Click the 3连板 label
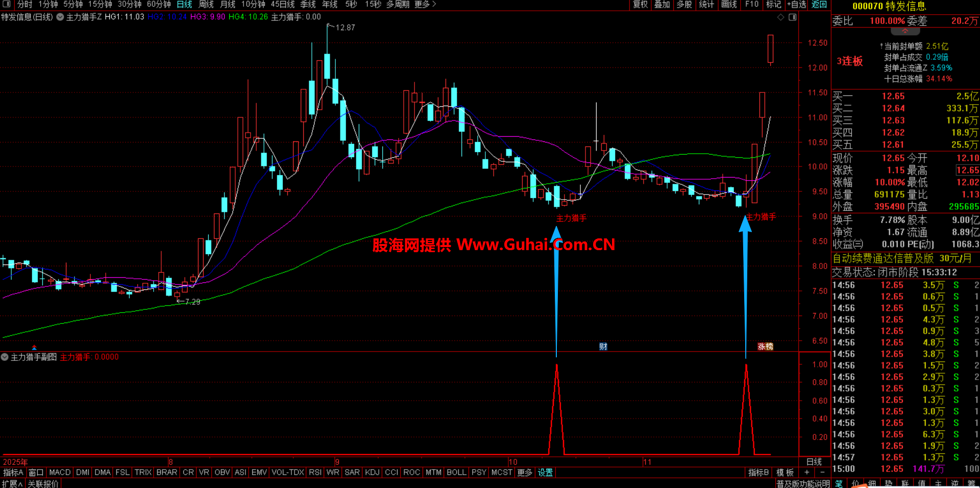Screen dimensions: 980x488 pos(849,61)
